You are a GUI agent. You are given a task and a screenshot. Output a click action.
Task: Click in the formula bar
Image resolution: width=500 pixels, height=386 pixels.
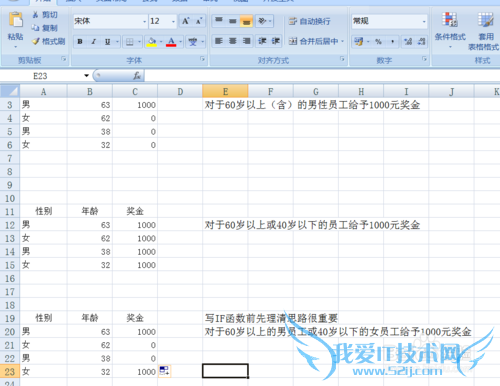click(322, 76)
